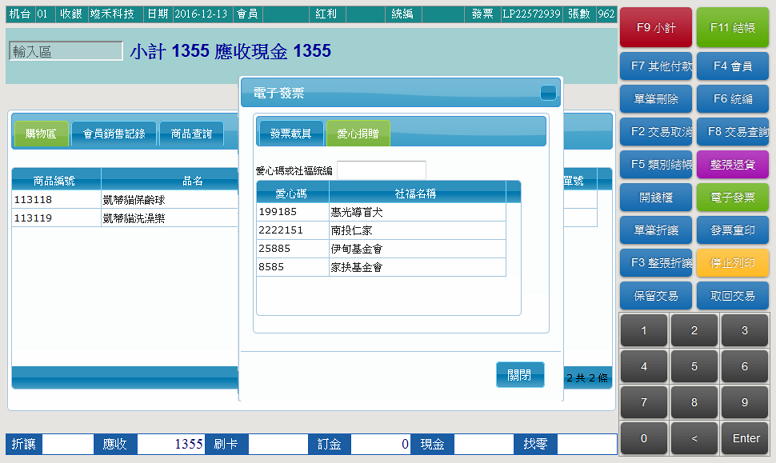This screenshot has height=463, width=776.
Task: Click the 關閉 button in the dialog
Action: click(519, 375)
